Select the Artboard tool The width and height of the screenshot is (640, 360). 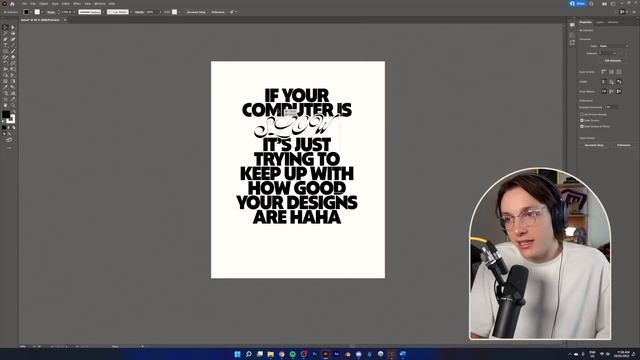(x=5, y=99)
